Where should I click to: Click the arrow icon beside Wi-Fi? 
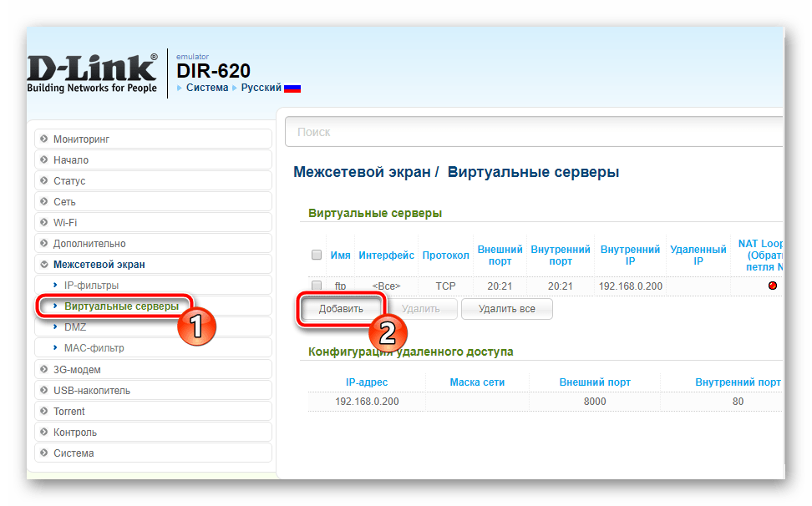tap(43, 223)
